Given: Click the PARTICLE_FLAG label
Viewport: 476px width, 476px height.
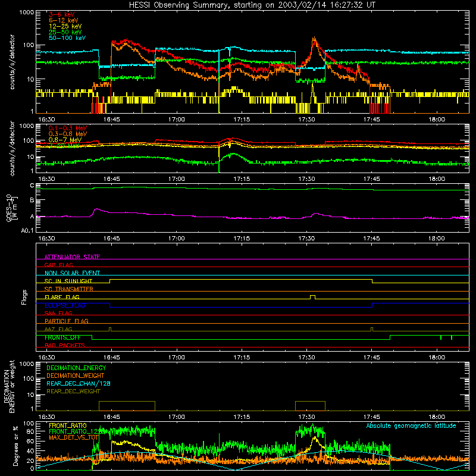Looking at the screenshot, I should click(67, 321).
